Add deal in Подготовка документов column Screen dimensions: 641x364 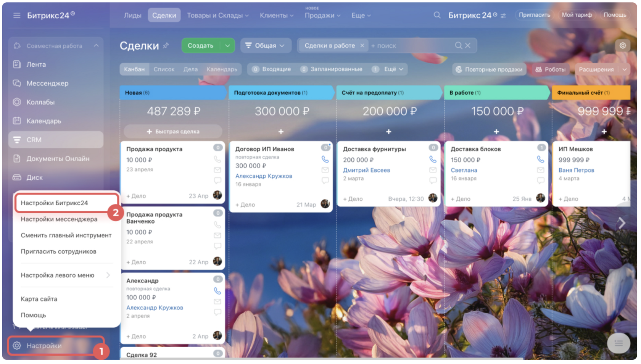(x=281, y=132)
